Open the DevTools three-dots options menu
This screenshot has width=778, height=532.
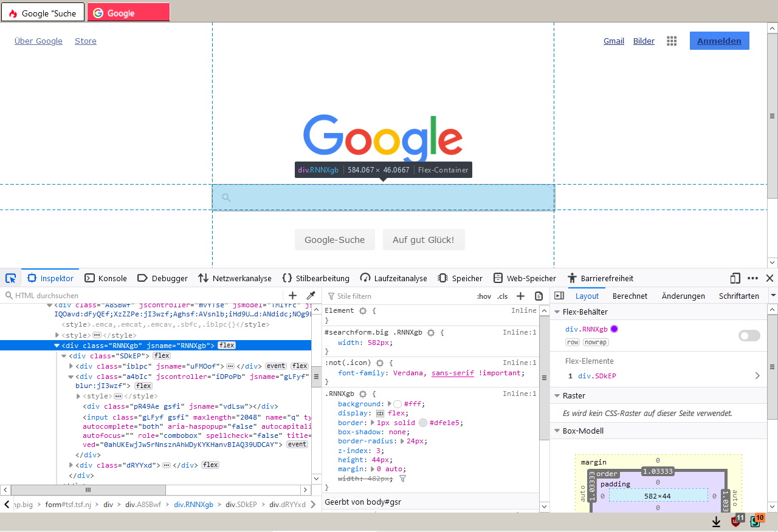point(752,278)
